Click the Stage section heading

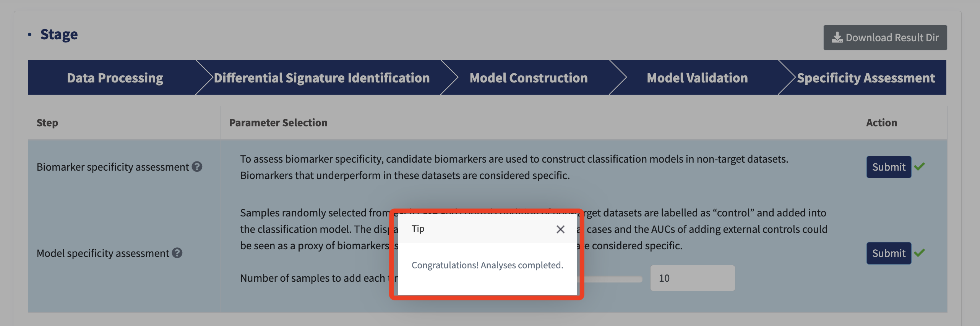tap(59, 34)
